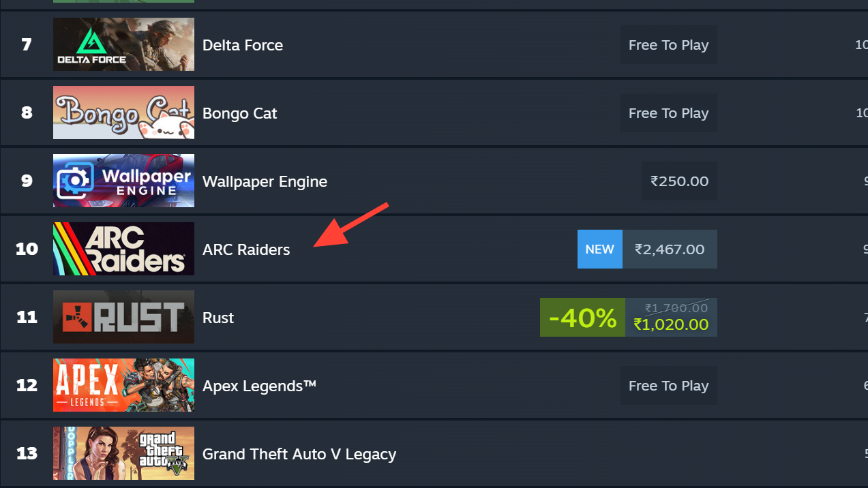Click the Bongo Cat title text
The height and width of the screenshot is (488, 868).
coord(240,113)
